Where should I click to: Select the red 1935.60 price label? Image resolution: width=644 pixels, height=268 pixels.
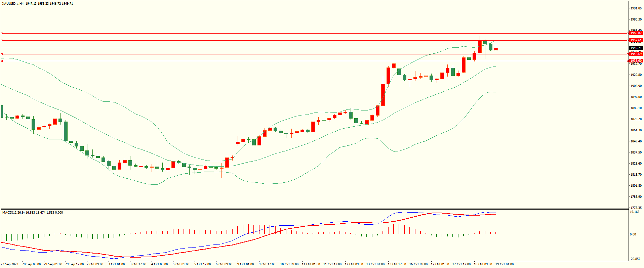point(636,61)
